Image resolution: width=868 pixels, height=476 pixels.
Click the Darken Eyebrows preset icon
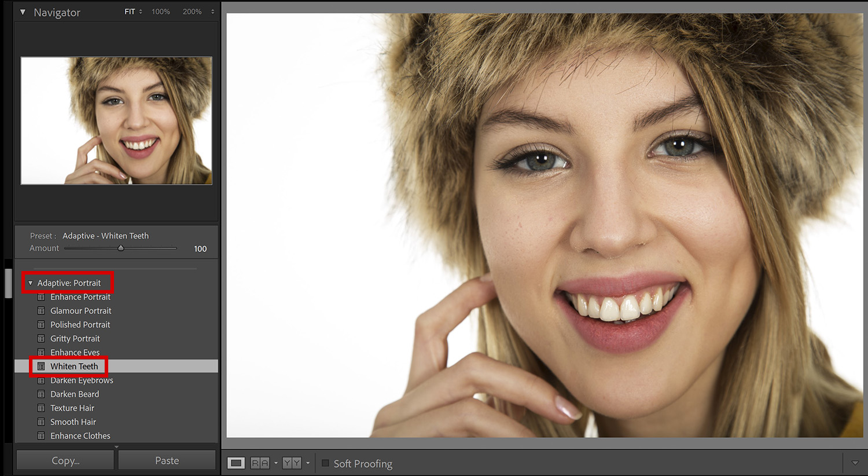41,380
